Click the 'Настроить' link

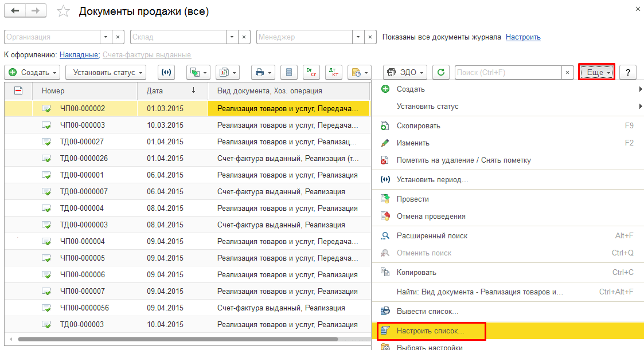coord(523,37)
